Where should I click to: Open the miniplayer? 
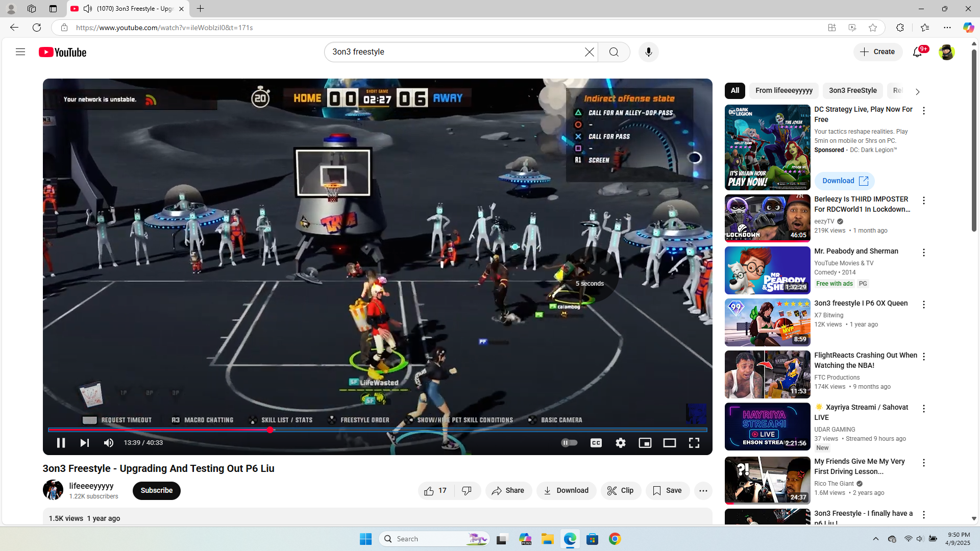click(x=645, y=443)
